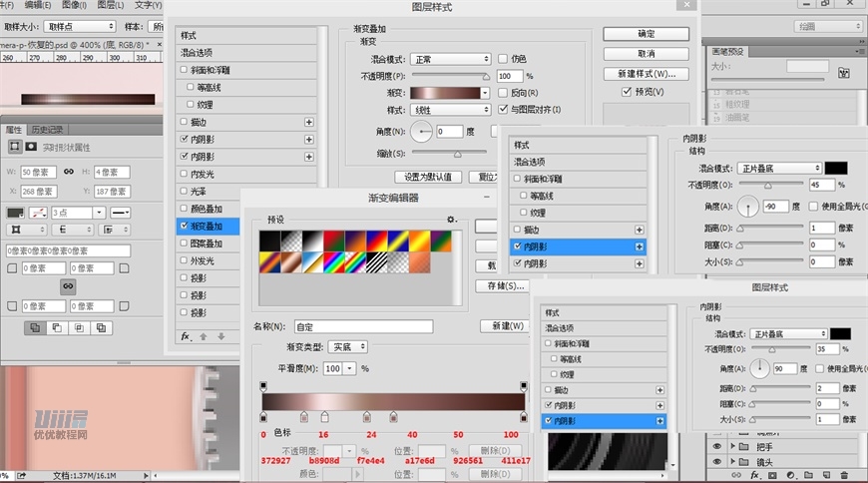Open the 正片叠底 blend mode dropdown in upper inner shadow
The height and width of the screenshot is (483, 868).
tap(779, 168)
